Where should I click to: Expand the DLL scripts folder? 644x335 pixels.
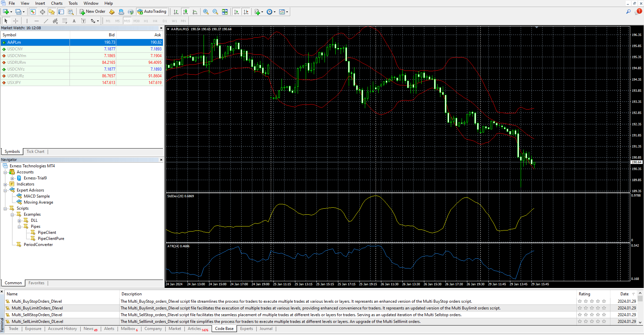click(19, 220)
